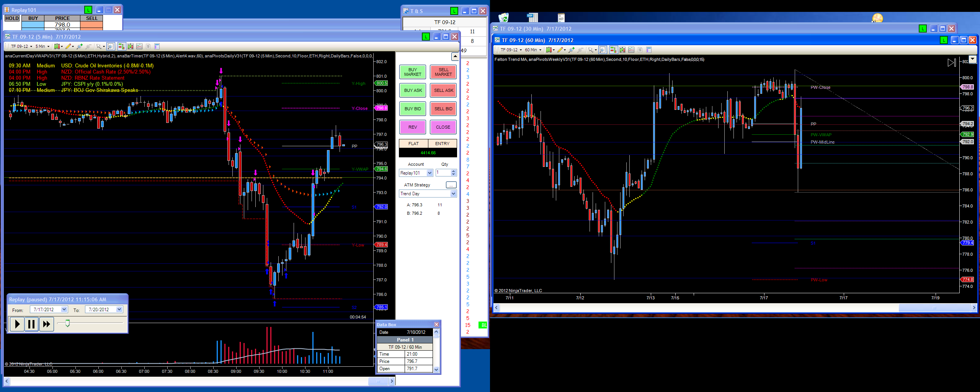Zoom in with magnifier-plus on 5 Min chart
Image resolution: width=980 pixels, height=392 pixels.
click(79, 46)
